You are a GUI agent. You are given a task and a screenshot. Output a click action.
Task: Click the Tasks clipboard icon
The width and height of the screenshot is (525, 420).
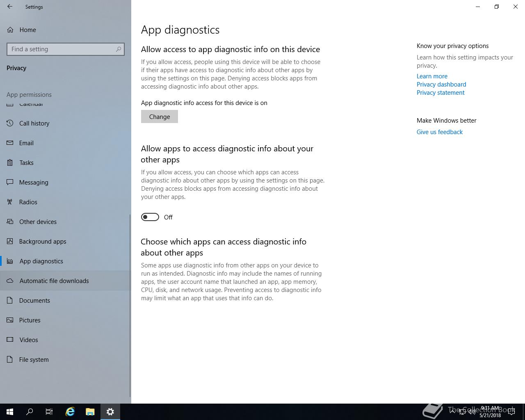(x=10, y=162)
